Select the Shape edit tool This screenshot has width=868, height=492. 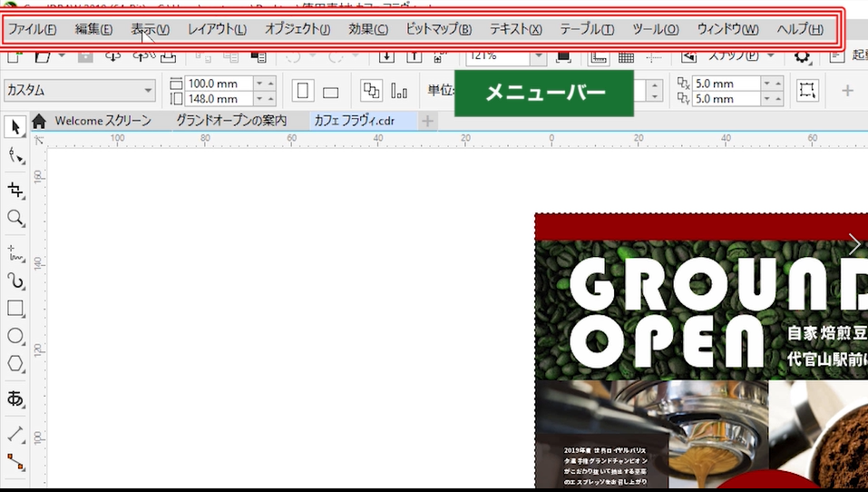15,157
